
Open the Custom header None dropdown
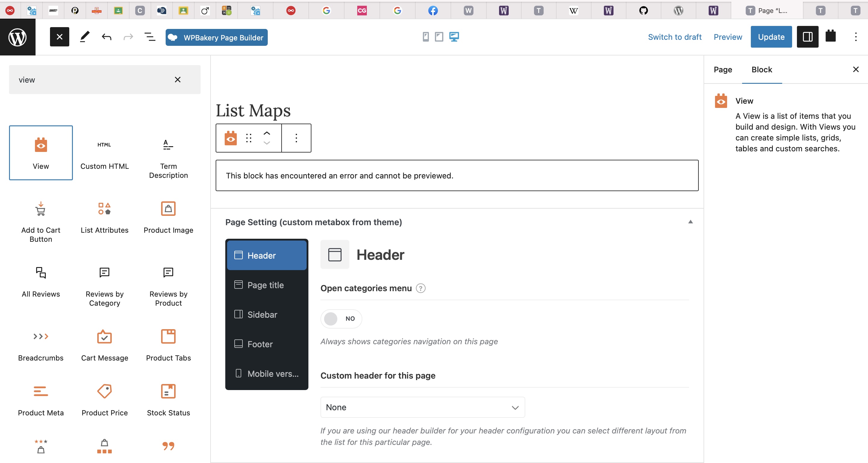coord(422,407)
